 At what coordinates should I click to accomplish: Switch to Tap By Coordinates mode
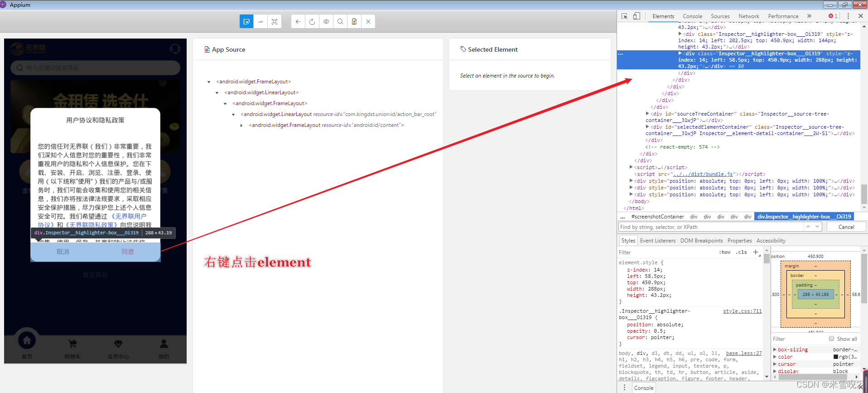click(x=275, y=21)
